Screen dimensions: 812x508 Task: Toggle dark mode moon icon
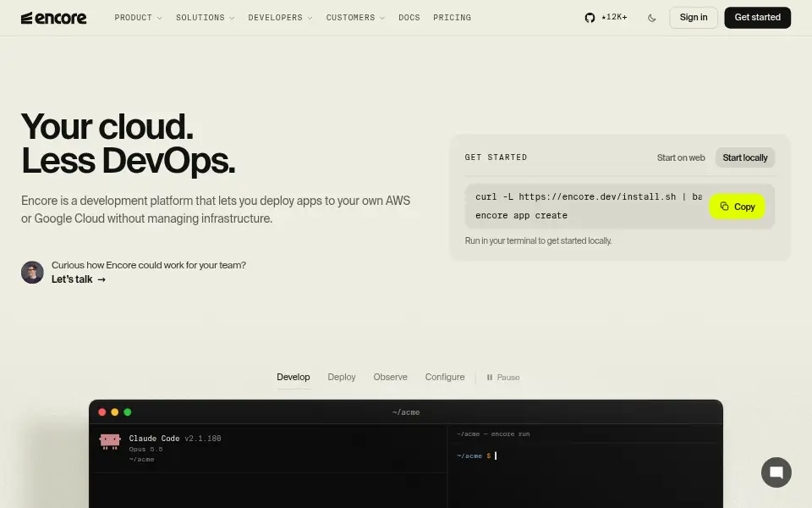pos(652,18)
